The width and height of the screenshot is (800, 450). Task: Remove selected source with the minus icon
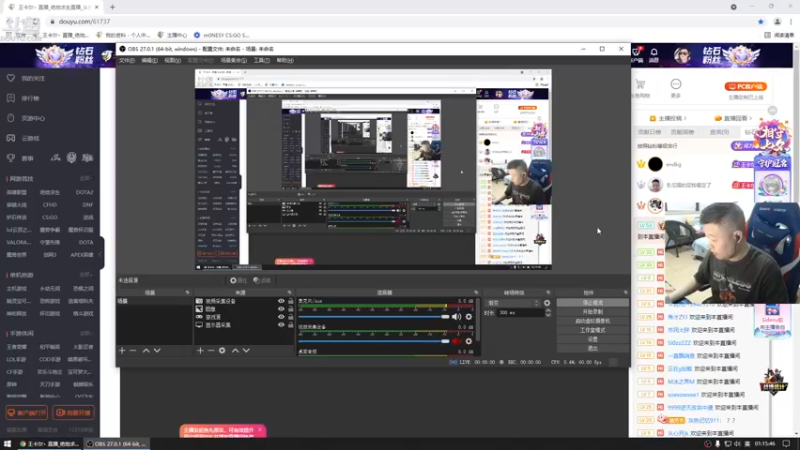coord(211,351)
